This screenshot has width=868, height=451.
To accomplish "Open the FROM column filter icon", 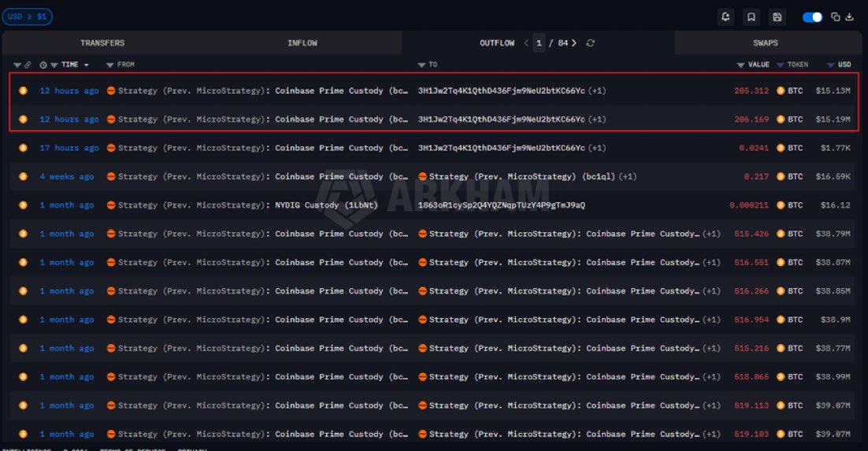I will click(110, 65).
